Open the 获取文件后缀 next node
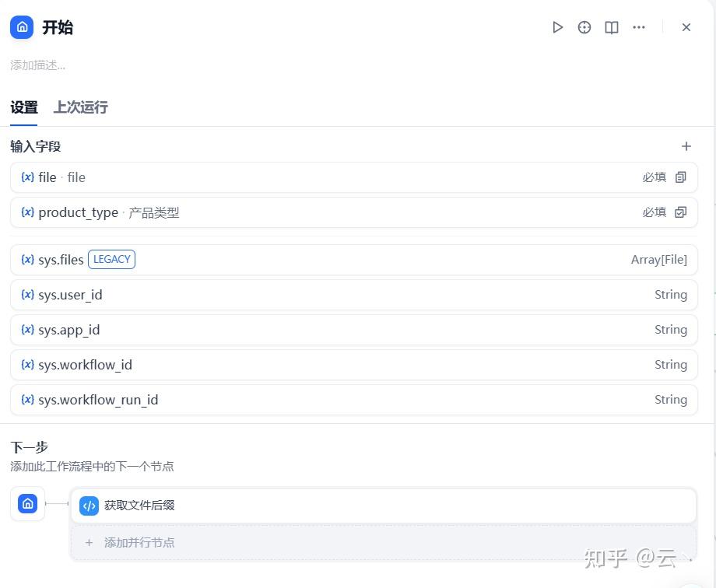 click(x=383, y=506)
